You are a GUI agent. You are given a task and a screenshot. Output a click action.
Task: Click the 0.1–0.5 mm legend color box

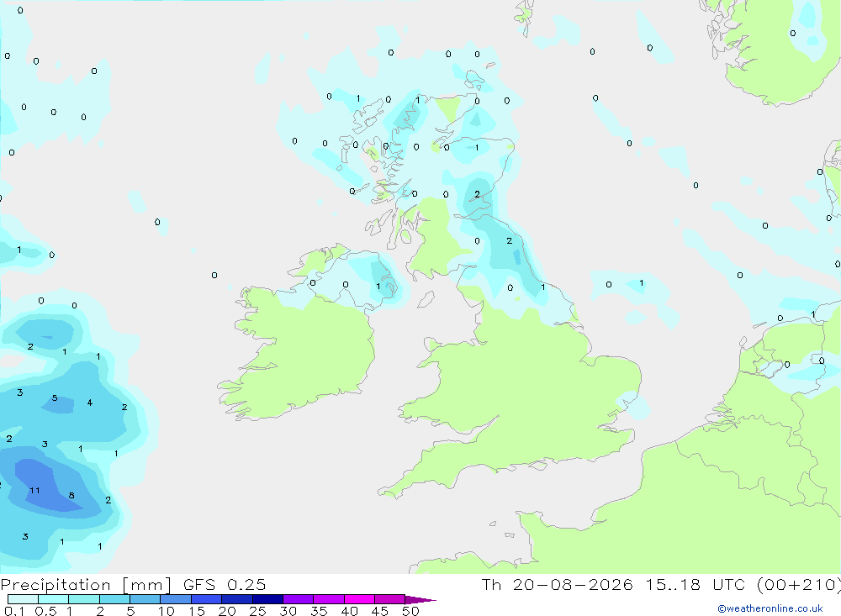[23, 599]
